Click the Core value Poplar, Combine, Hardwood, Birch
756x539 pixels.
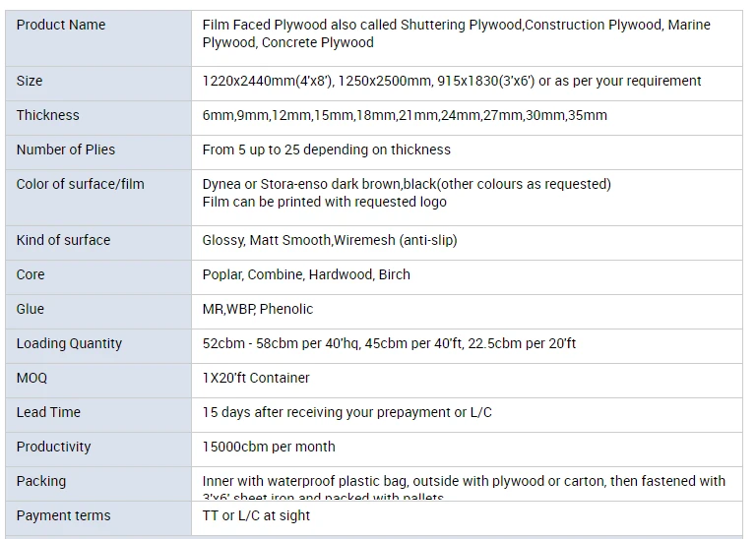(x=306, y=274)
